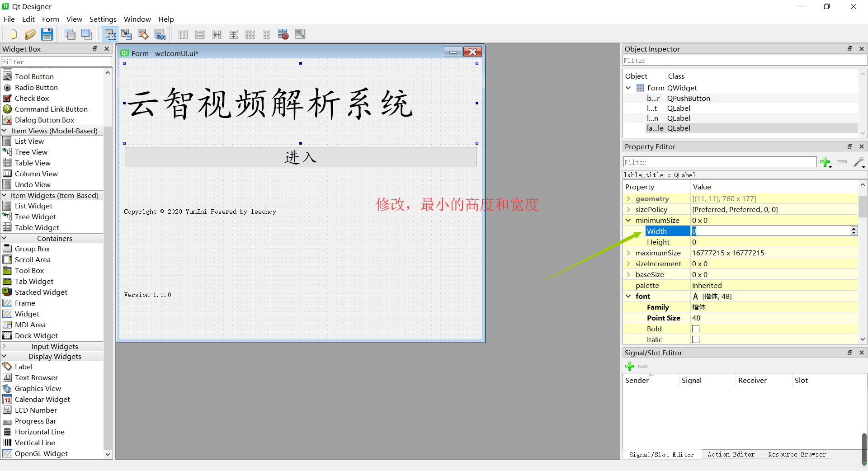Open the Form menu

click(51, 19)
